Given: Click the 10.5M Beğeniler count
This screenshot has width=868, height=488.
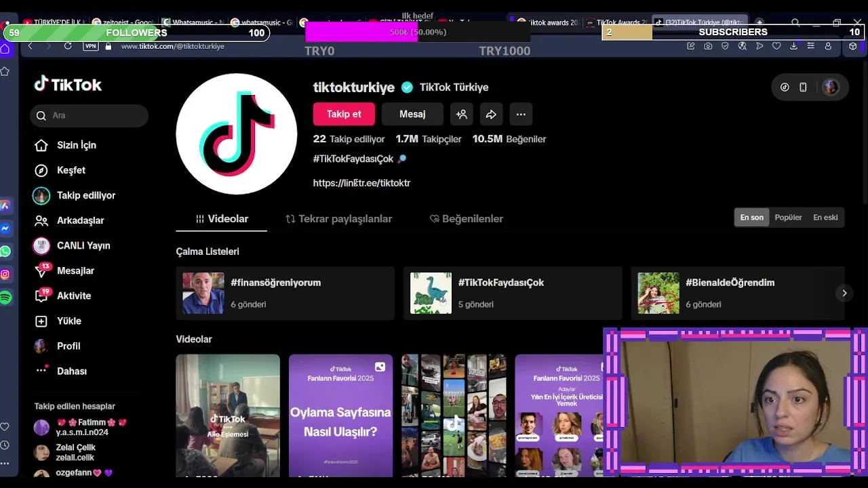Looking at the screenshot, I should 509,139.
